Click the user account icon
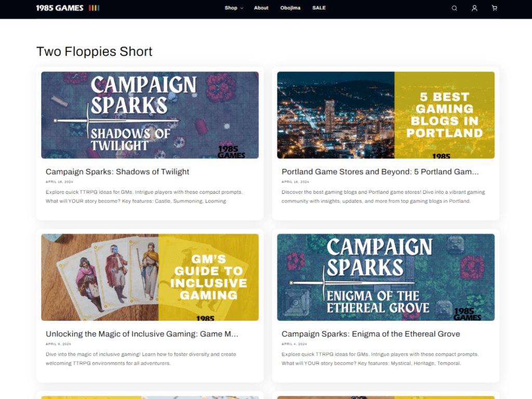 [474, 8]
